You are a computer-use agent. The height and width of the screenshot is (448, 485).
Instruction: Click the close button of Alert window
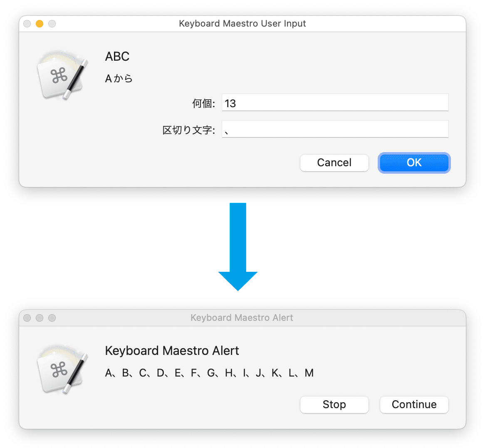27,318
